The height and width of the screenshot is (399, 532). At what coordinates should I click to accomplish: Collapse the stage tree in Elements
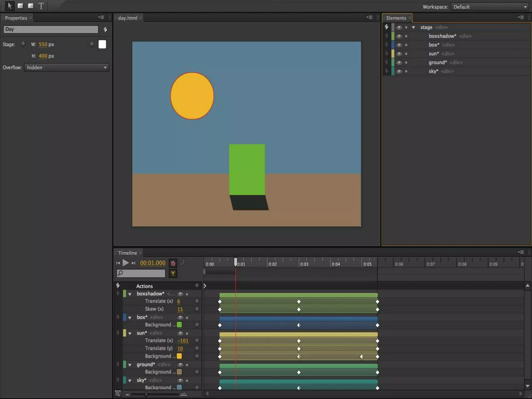413,27
